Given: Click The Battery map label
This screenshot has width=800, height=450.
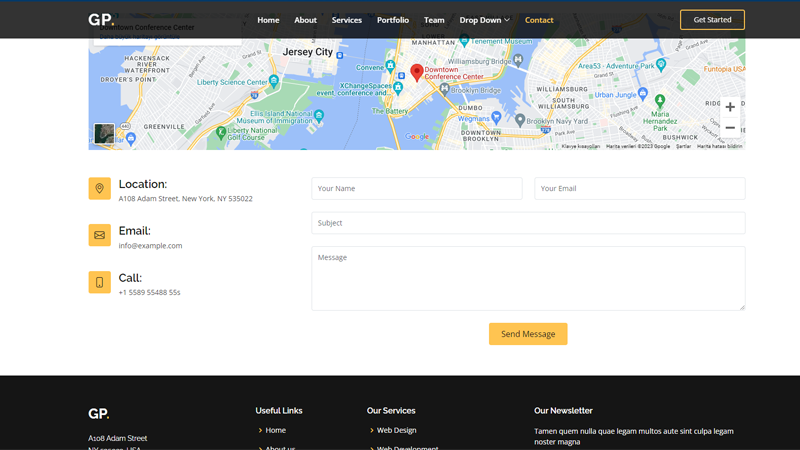Looking at the screenshot, I should (x=390, y=111).
